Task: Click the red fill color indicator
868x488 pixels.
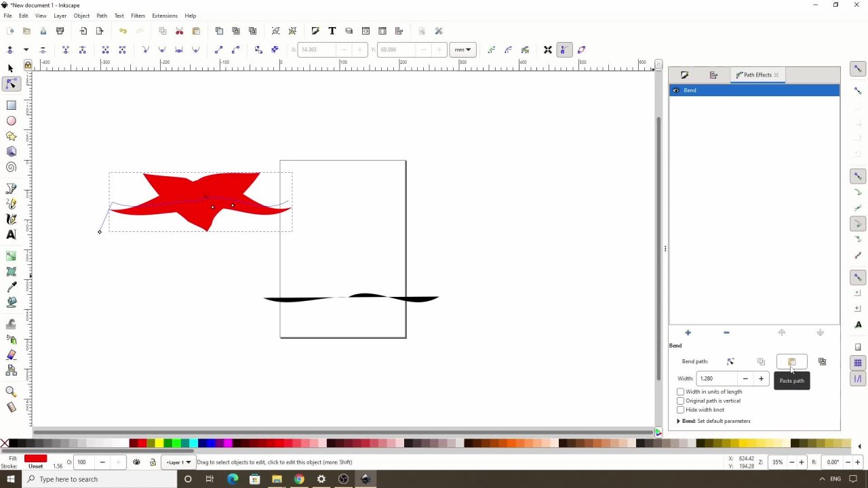Action: pyautogui.click(x=35, y=459)
